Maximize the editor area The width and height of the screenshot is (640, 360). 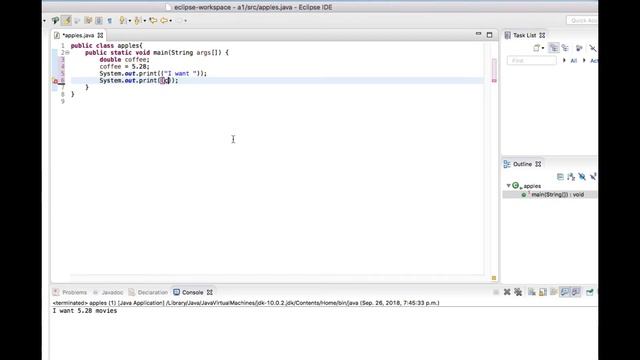click(489, 35)
